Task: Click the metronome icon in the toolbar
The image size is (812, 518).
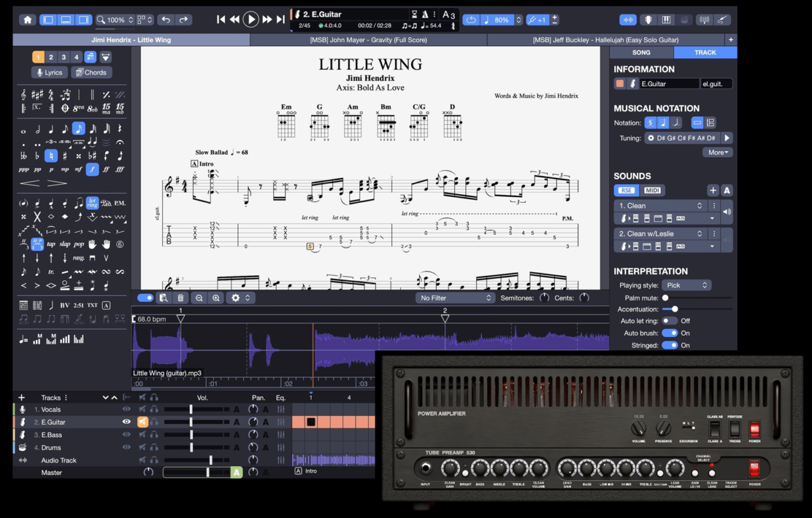Action: pos(425,14)
